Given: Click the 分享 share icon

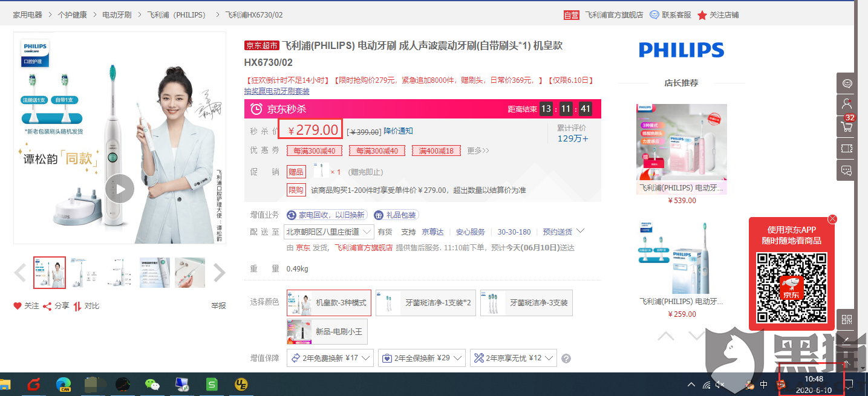Looking at the screenshot, I should point(56,306).
